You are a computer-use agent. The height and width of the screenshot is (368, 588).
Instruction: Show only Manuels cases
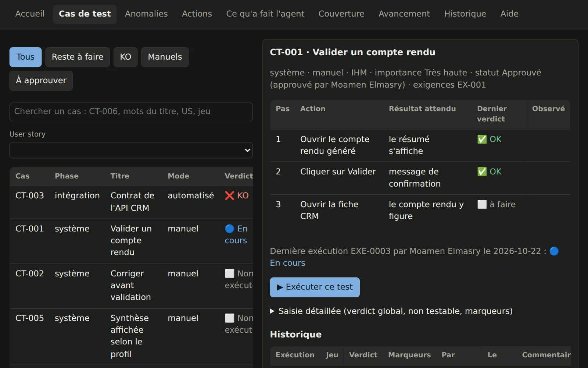[165, 57]
